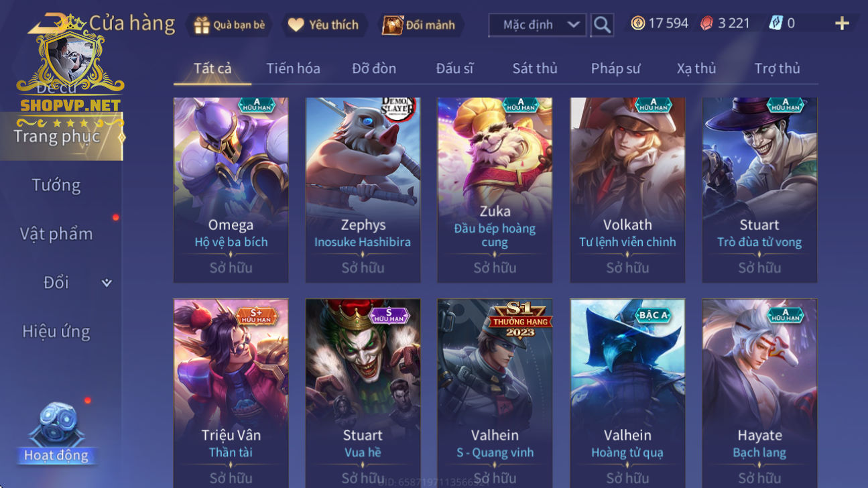868x488 pixels.
Task: Select the Xạ thủ category tab
Action: (x=696, y=68)
